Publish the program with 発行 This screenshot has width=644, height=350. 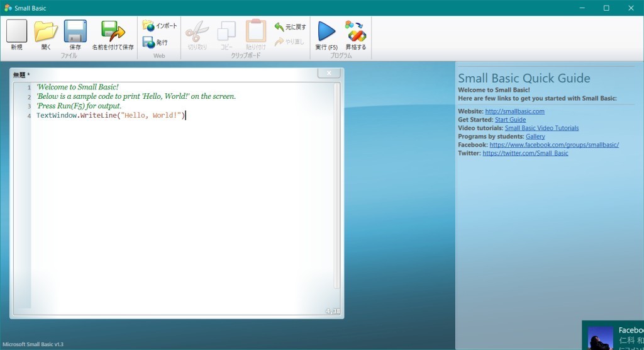(155, 42)
